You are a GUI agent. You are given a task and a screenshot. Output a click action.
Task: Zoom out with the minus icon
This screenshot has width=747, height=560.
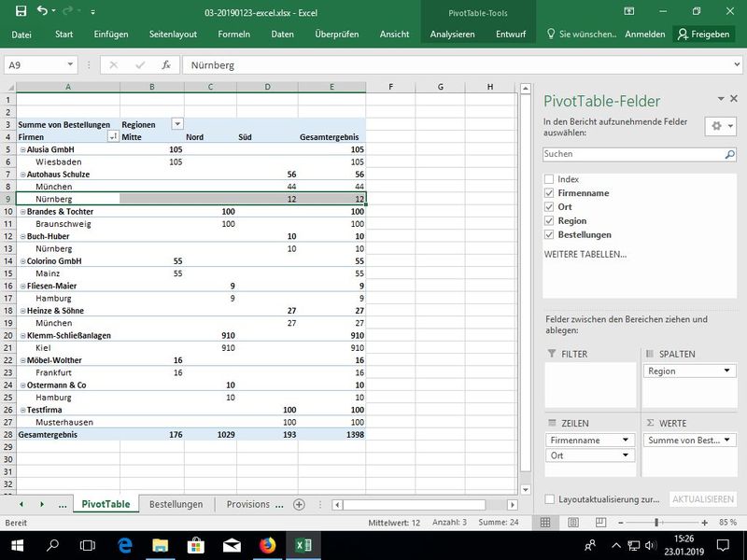[620, 523]
